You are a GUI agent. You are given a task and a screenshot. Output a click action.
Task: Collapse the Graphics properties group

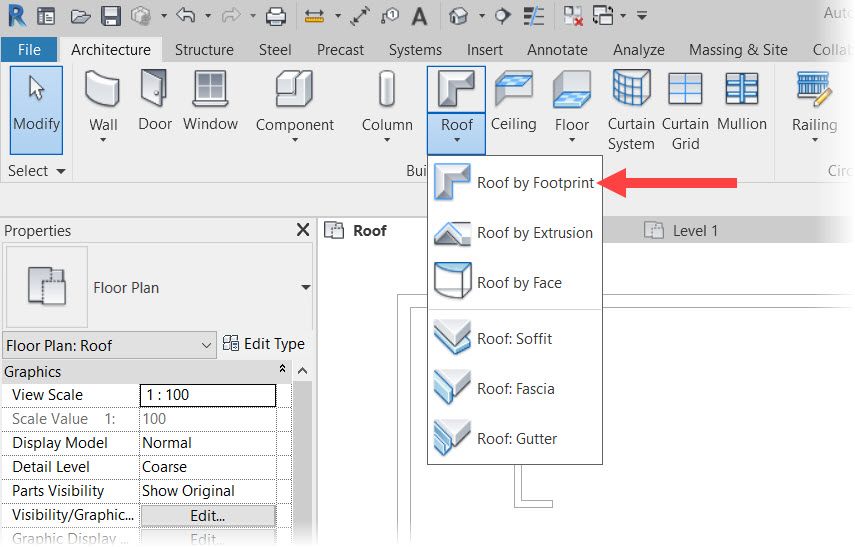pos(282,369)
